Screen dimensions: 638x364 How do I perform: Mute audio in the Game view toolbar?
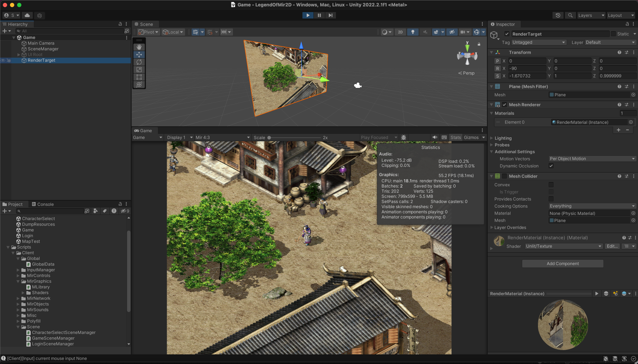pyautogui.click(x=435, y=137)
